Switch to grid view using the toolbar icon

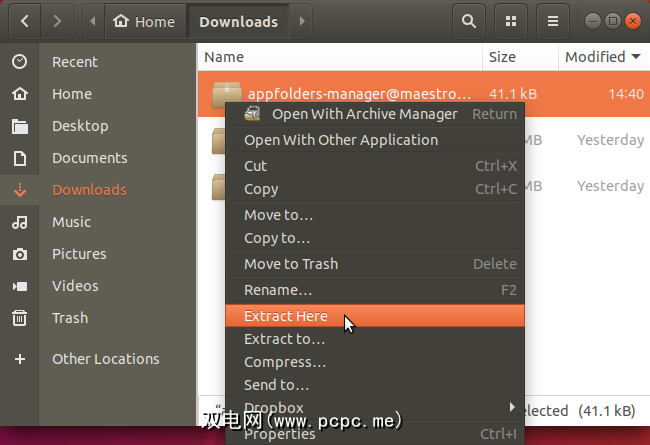[x=511, y=21]
